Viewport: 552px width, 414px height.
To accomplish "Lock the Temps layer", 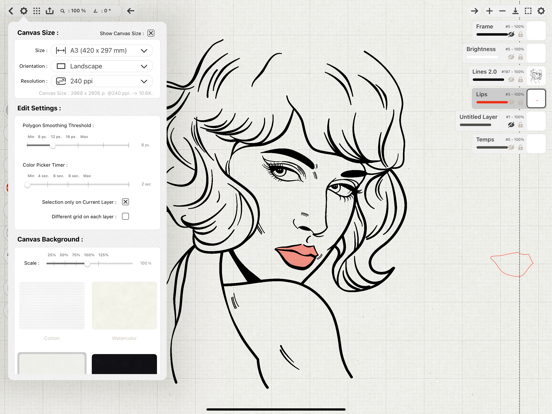I will (x=521, y=147).
